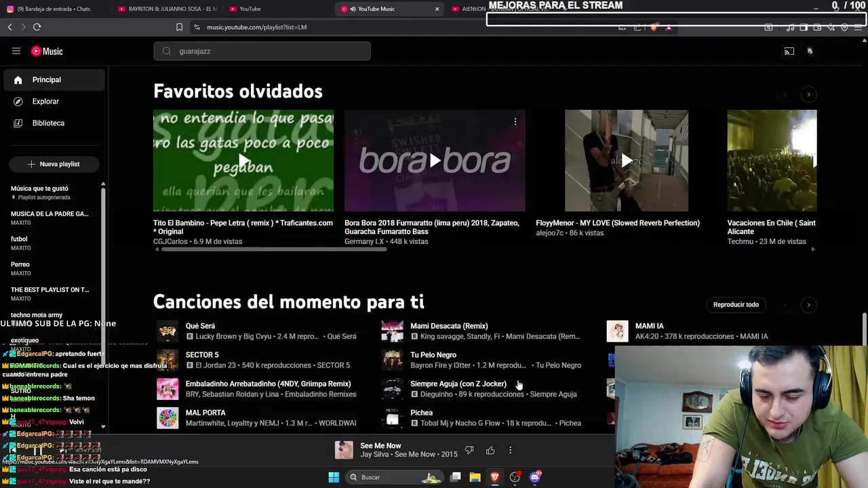
Task: Open THE BEST PLAYLIST ON playlist
Action: [51, 293]
